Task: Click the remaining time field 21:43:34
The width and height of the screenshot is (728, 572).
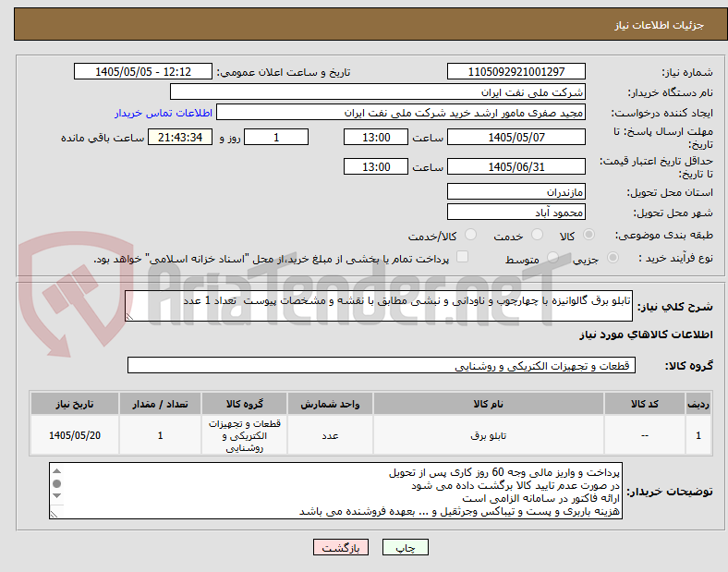Action: click(180, 137)
